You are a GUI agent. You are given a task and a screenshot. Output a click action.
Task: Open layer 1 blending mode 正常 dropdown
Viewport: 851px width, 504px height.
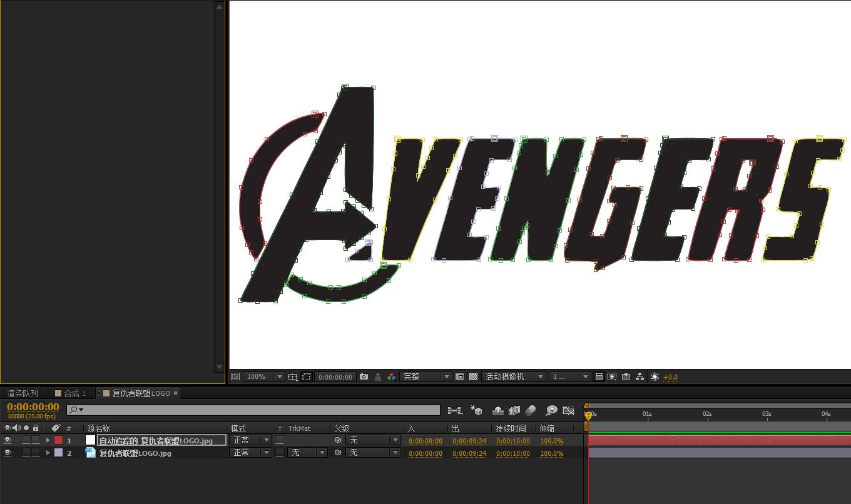(x=251, y=440)
